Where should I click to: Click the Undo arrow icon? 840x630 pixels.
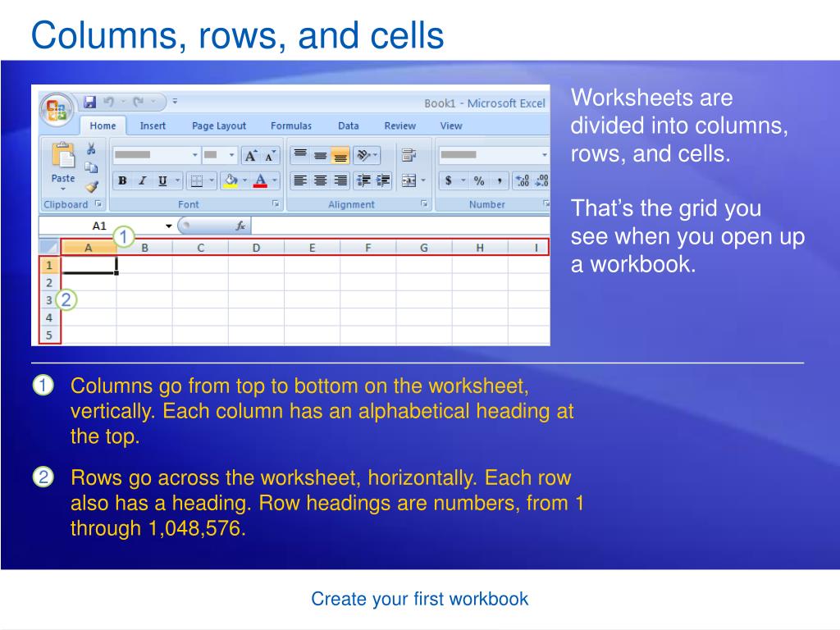[x=109, y=101]
